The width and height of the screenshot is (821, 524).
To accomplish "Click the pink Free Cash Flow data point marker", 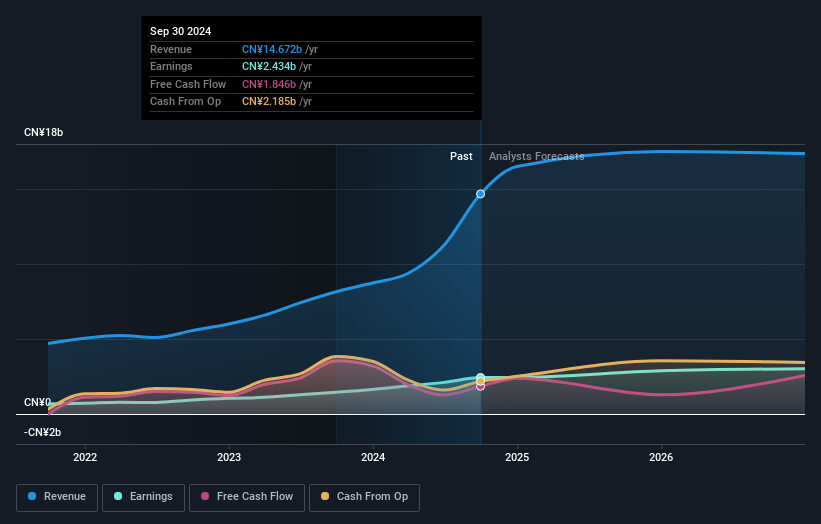I will click(480, 387).
